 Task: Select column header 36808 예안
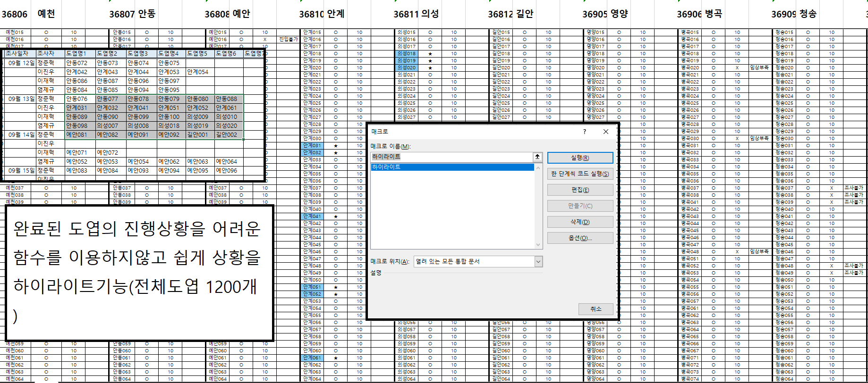(227, 14)
